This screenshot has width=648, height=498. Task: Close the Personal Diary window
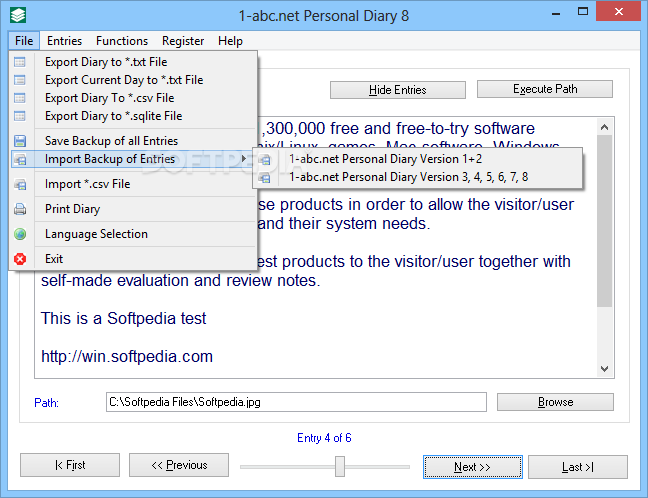click(x=618, y=12)
